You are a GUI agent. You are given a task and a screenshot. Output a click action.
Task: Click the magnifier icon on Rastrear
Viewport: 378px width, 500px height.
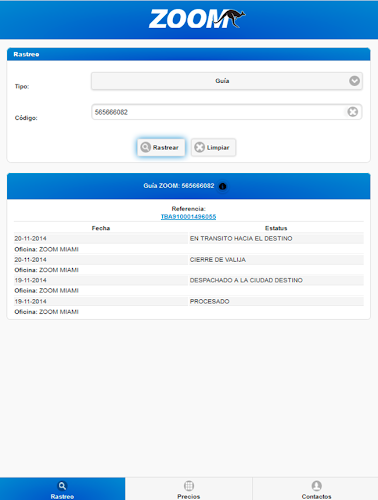coord(146,147)
